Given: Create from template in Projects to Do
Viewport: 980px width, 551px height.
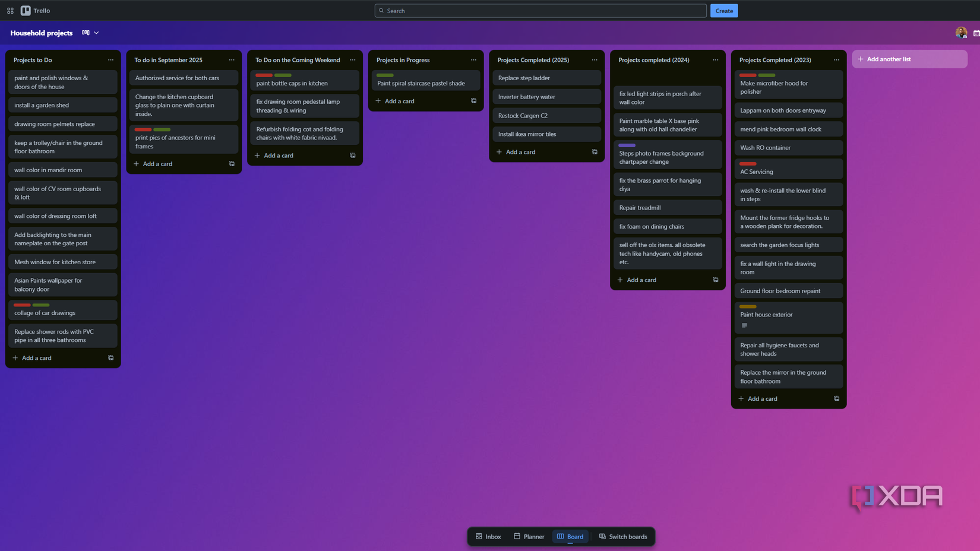Looking at the screenshot, I should click(110, 358).
